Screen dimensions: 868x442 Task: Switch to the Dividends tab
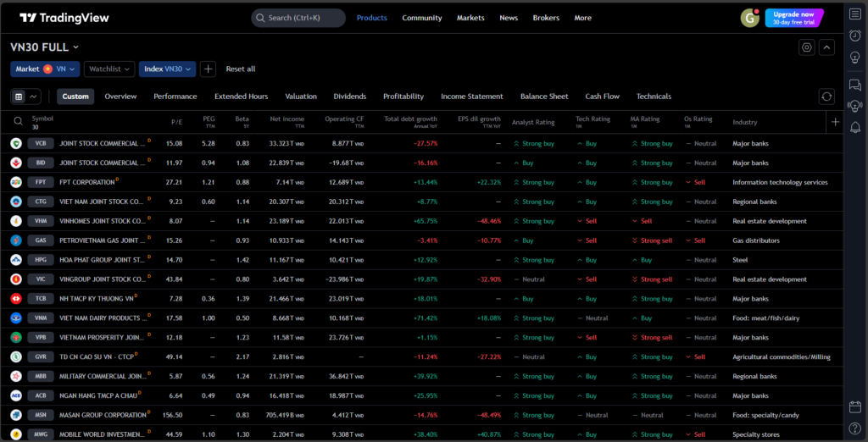pyautogui.click(x=350, y=97)
